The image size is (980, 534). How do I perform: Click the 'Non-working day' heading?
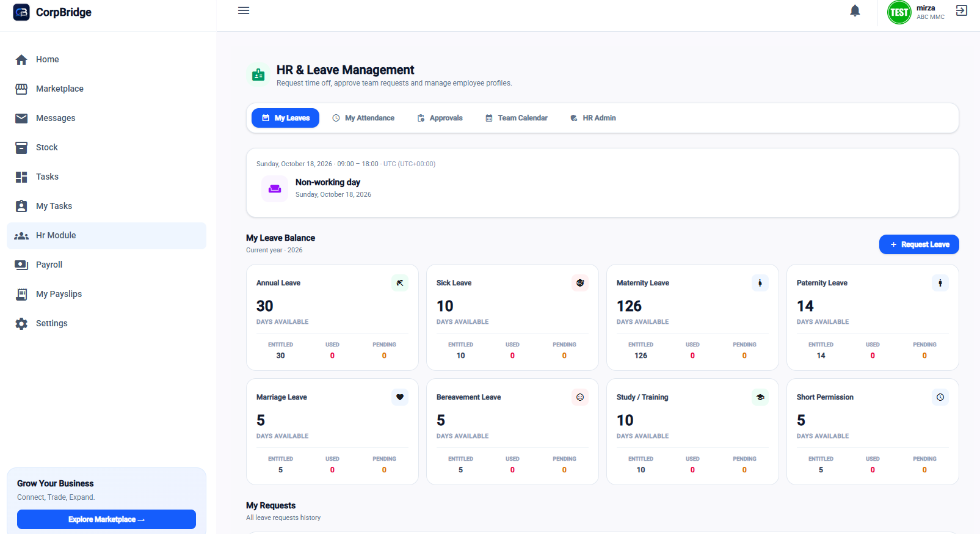pos(328,182)
